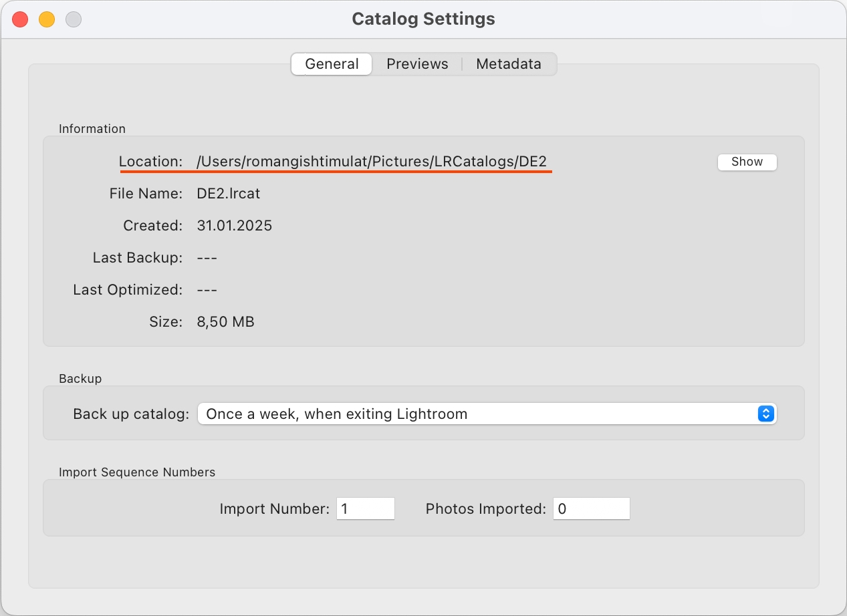
Task: Click the DE2.lrcat file name value
Action: point(229,194)
